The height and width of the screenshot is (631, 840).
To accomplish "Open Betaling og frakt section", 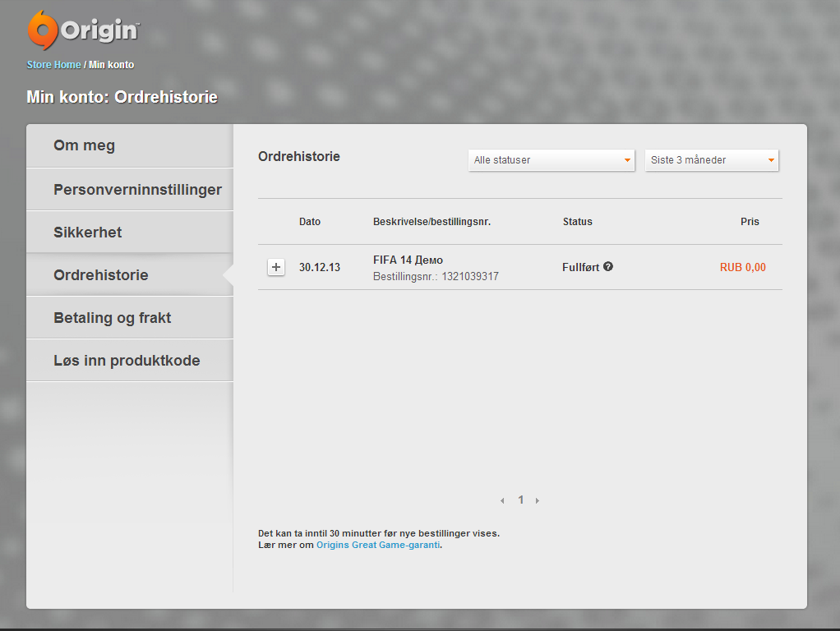I will [130, 318].
